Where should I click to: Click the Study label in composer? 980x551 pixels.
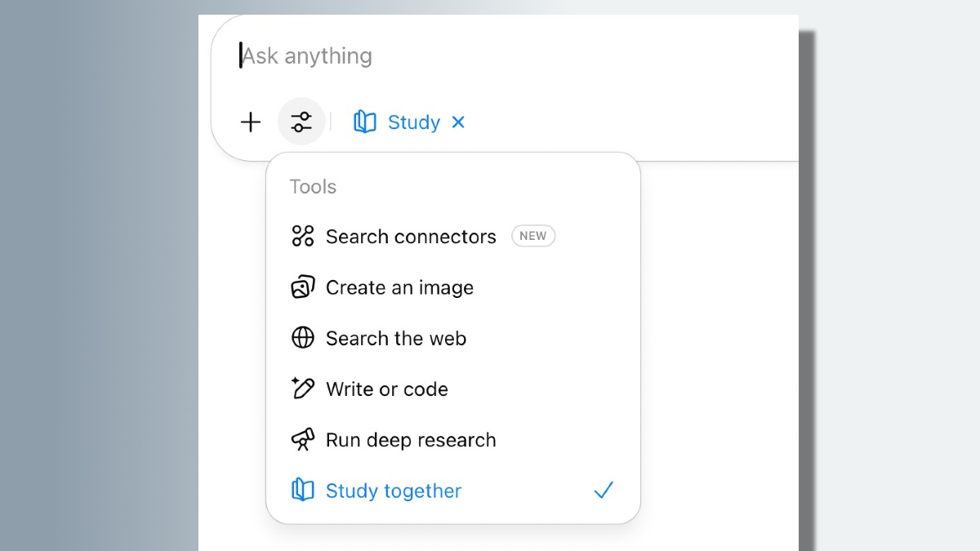click(x=414, y=122)
